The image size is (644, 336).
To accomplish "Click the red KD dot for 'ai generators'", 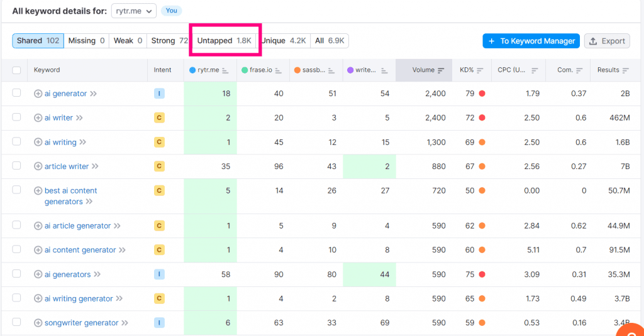I will 482,274.
